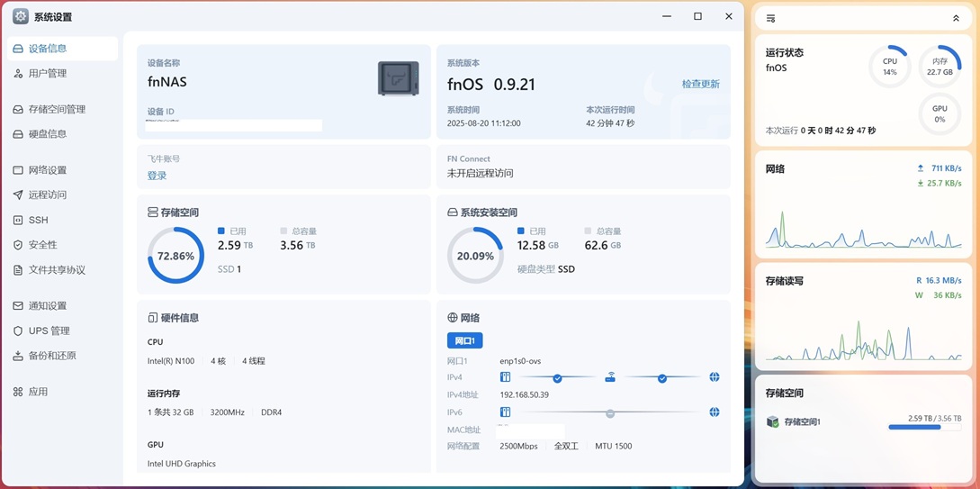
Task: Click the 2500Mbps network speed value
Action: 518,446
